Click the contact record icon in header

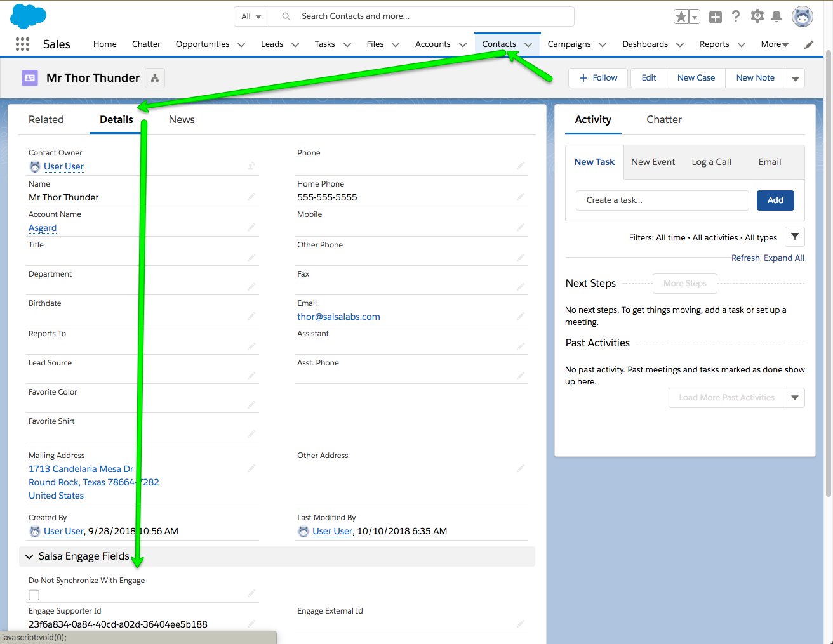(30, 77)
